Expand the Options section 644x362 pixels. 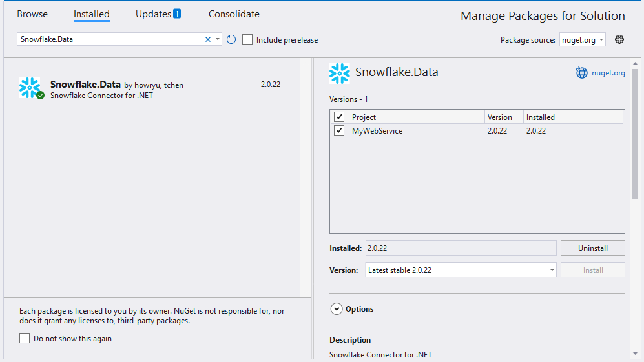tap(337, 309)
